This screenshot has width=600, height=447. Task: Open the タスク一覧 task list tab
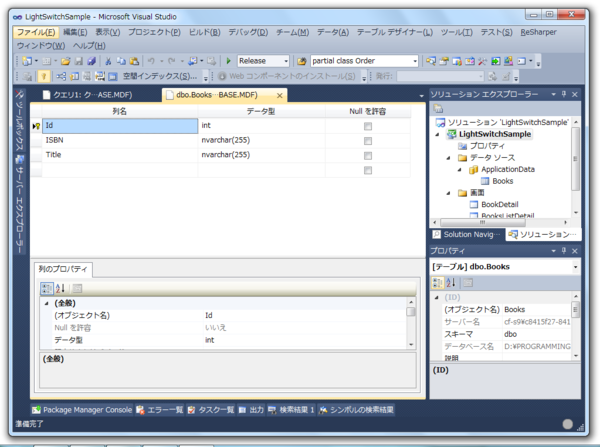211,410
